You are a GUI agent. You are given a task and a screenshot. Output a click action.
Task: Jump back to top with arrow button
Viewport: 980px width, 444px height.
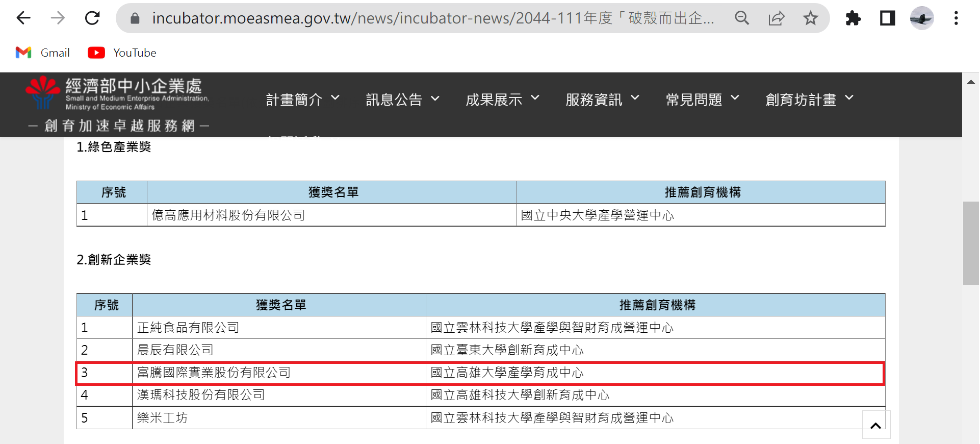[x=876, y=425]
